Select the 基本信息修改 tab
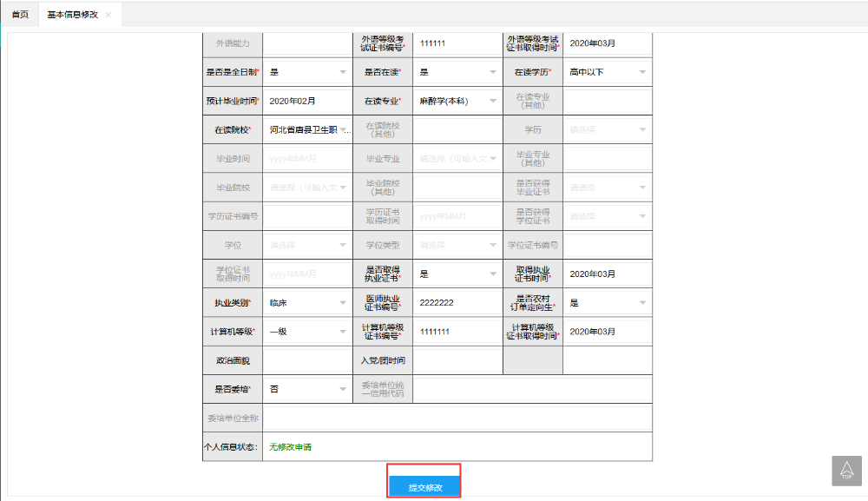The image size is (868, 501). (72, 16)
